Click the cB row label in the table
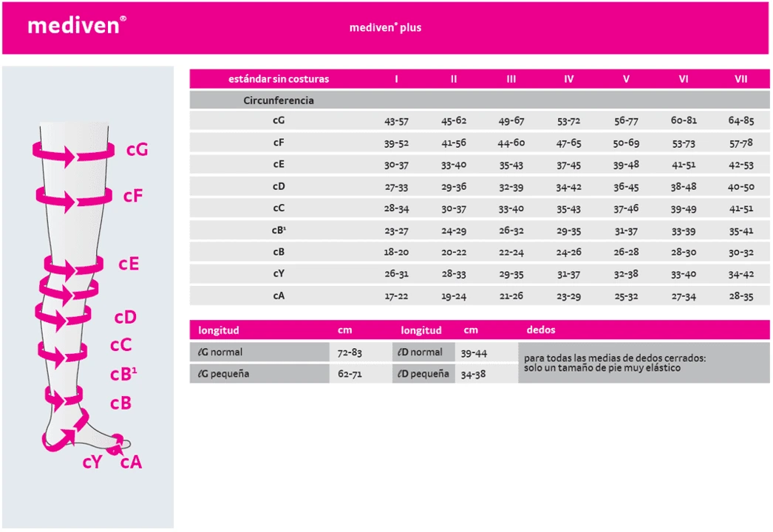 click(279, 252)
